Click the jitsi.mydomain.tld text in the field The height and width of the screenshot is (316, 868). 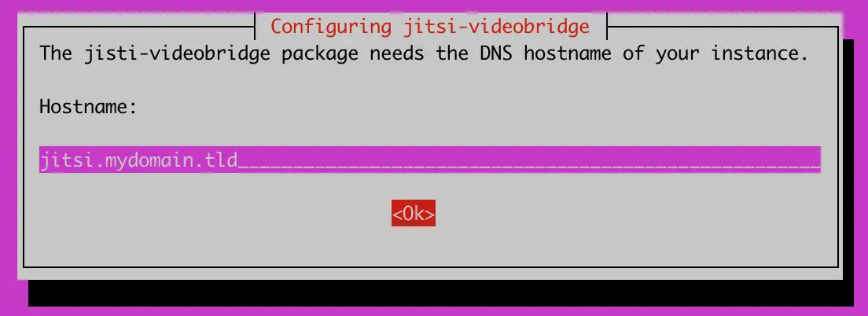[x=138, y=160]
